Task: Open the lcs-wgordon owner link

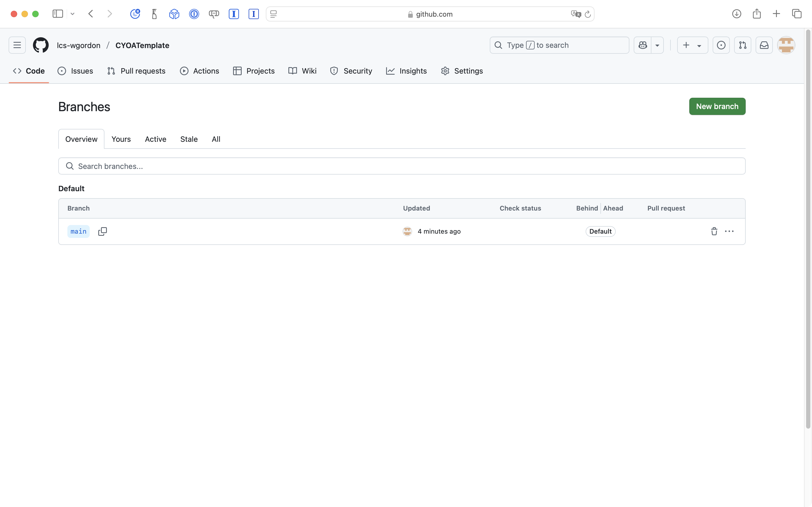Action: point(78,45)
